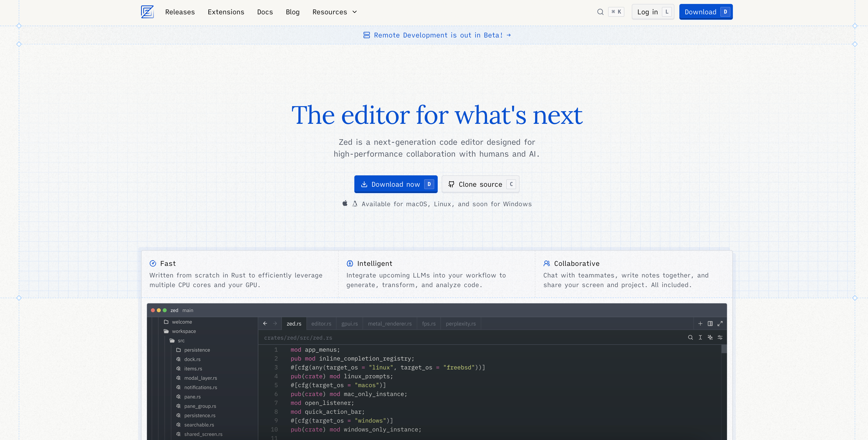The width and height of the screenshot is (868, 440).
Task: Click the Zed logo icon
Action: click(147, 12)
